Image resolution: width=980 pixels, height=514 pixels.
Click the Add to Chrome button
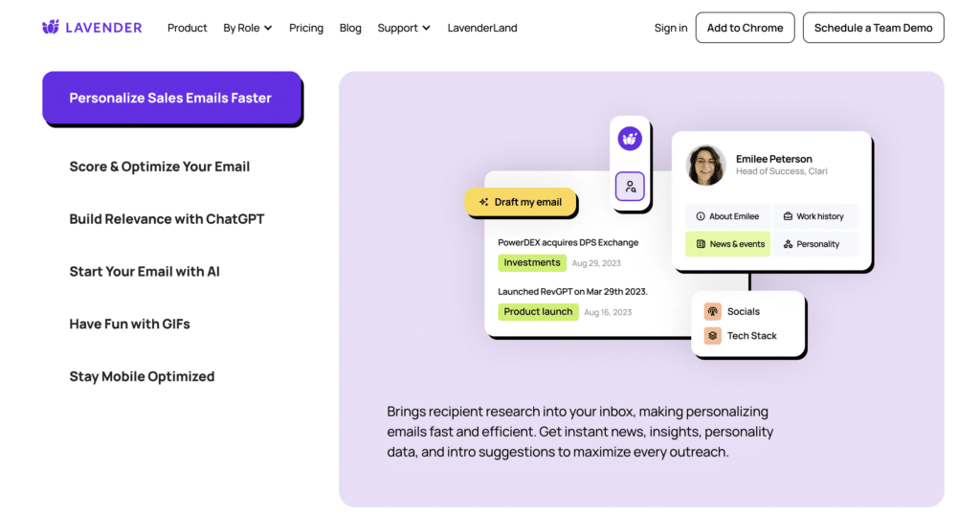click(745, 28)
